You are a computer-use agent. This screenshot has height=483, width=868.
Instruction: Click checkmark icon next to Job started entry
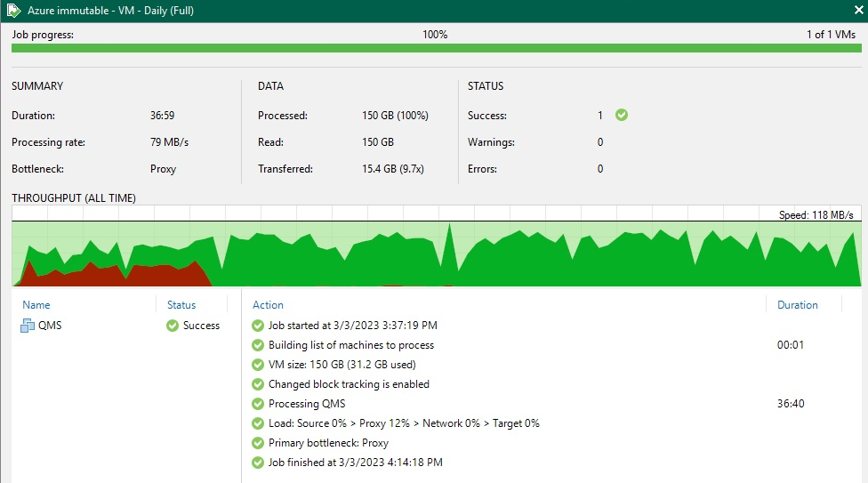(x=257, y=326)
